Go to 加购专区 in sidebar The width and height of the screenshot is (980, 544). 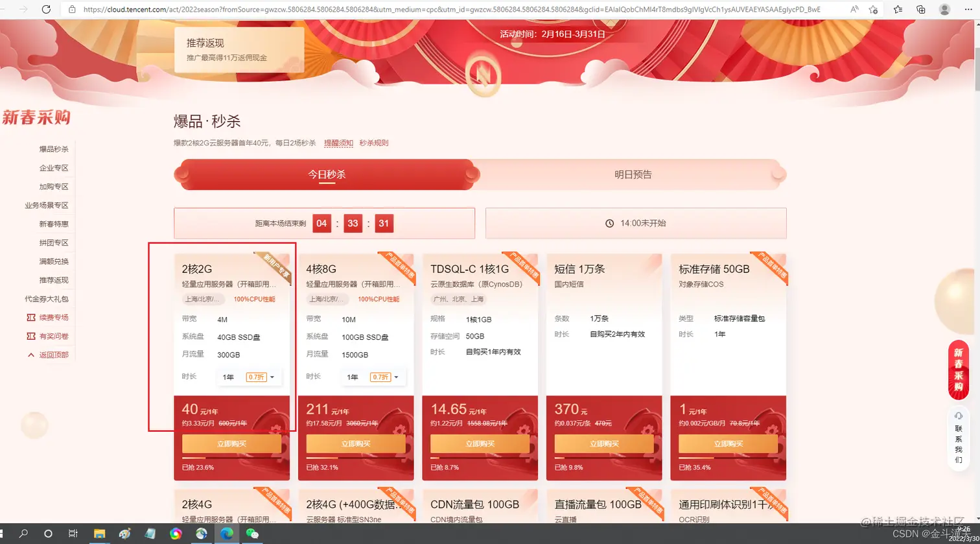click(x=54, y=187)
